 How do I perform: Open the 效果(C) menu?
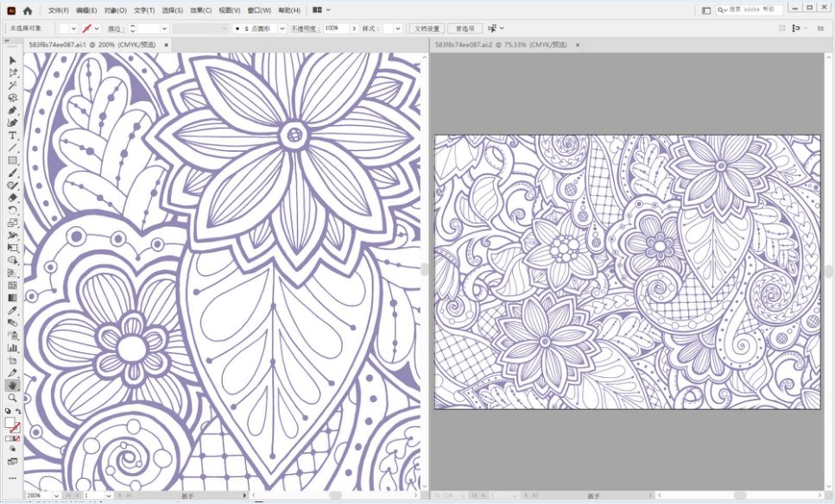pos(200,10)
